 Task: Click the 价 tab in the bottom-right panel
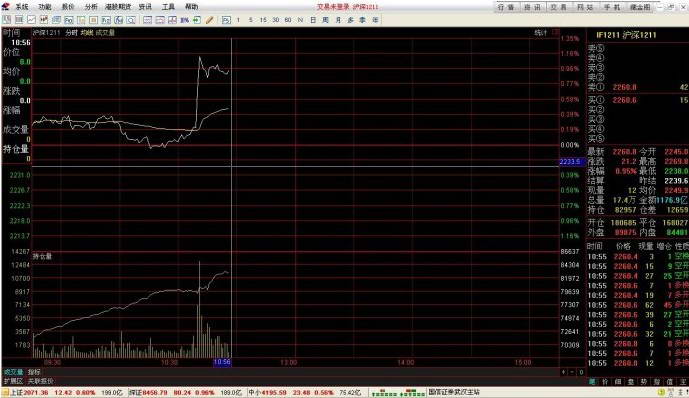605,382
